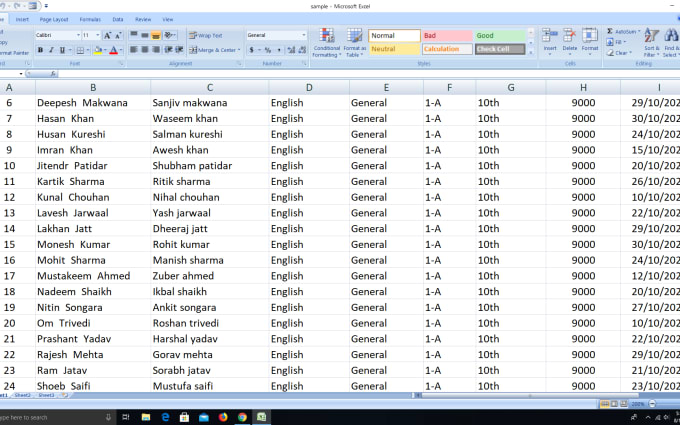This screenshot has height=425, width=680.
Task: Click the Fill Color bucket icon
Action: [x=98, y=50]
